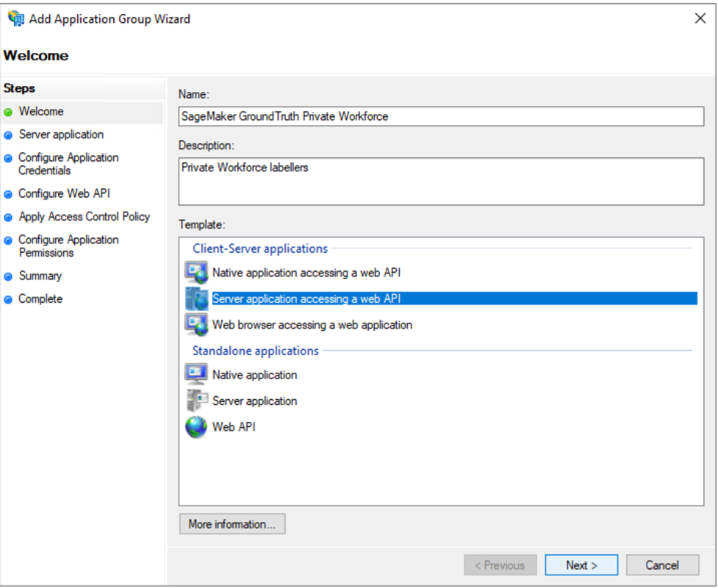
Task: Go to the Configure Web API step
Action: (64, 194)
